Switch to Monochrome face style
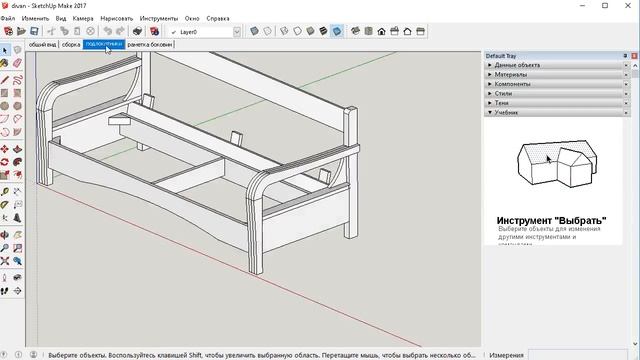The image size is (640, 360). tap(337, 31)
